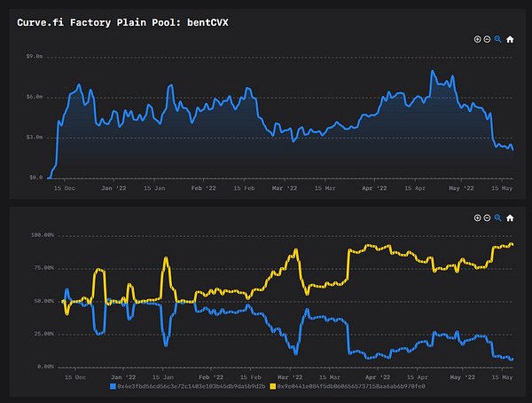Zoom in on the top pool value chart
This screenshot has height=403, width=532.
(x=477, y=39)
